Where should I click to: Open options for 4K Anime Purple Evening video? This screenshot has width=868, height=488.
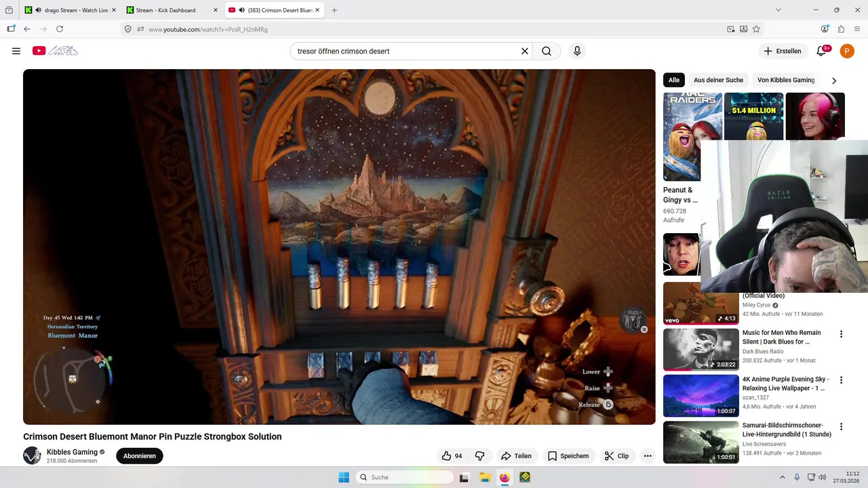click(841, 380)
